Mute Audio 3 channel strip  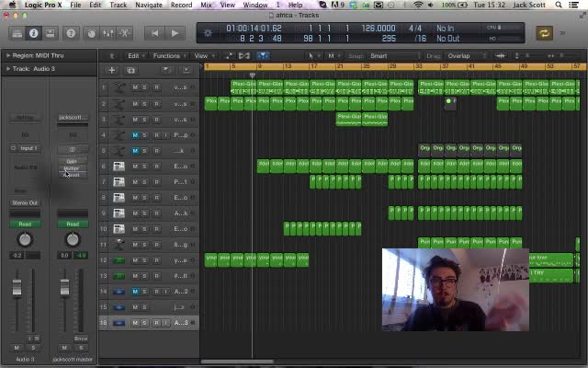click(x=17, y=348)
